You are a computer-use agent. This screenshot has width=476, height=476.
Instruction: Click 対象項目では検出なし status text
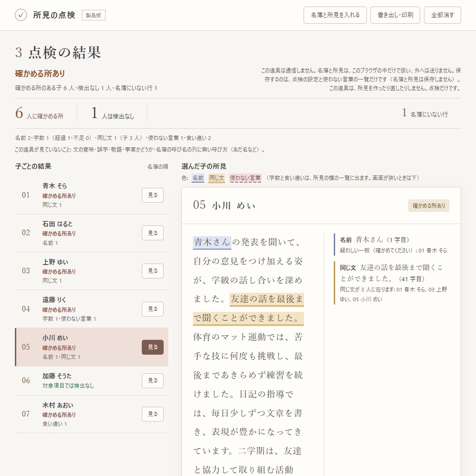[x=68, y=386]
